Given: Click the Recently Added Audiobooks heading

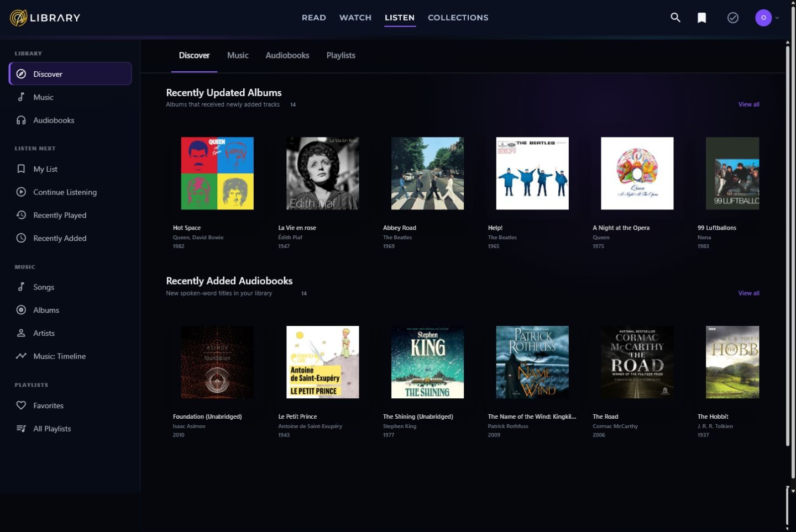Looking at the screenshot, I should [x=229, y=281].
